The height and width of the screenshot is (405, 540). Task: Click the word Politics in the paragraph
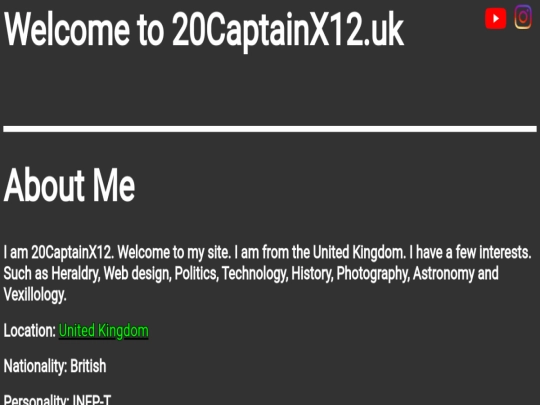[x=197, y=274]
